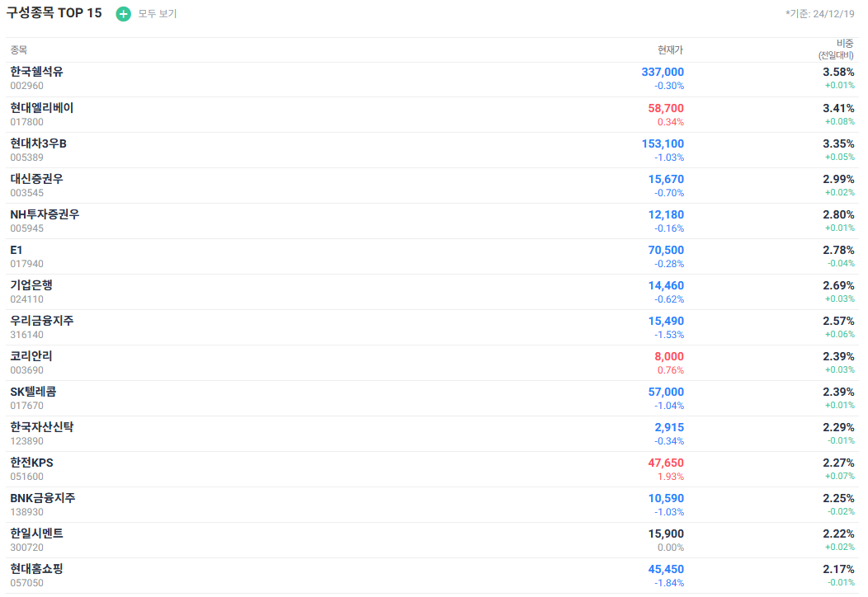Click the 현재가 column header

pos(670,49)
